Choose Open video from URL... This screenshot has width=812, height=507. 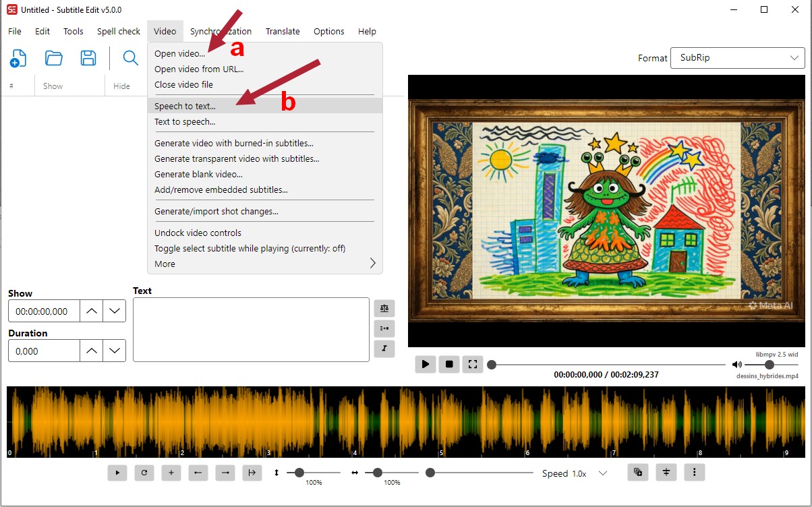tap(264, 69)
